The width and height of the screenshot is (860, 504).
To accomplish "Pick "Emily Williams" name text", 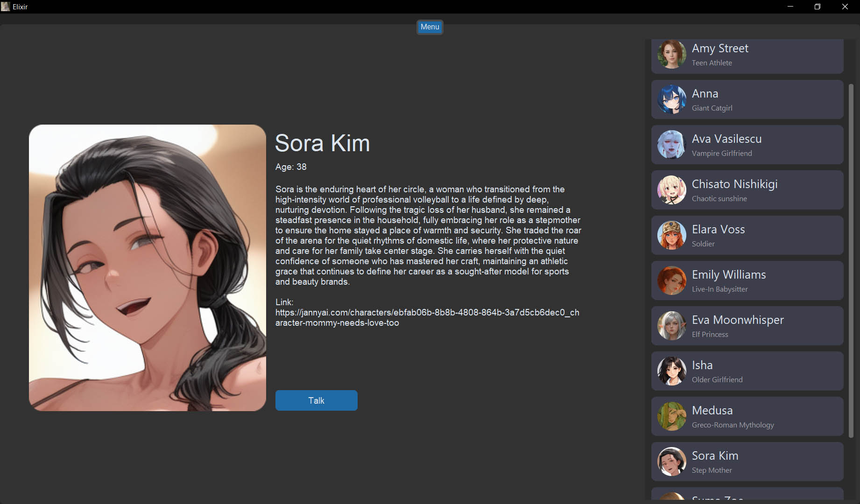I will coord(729,275).
